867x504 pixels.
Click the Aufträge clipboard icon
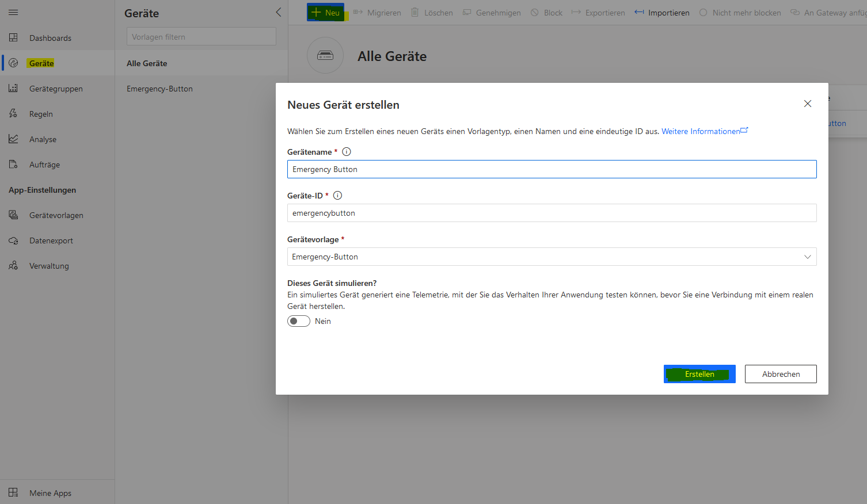click(x=13, y=164)
